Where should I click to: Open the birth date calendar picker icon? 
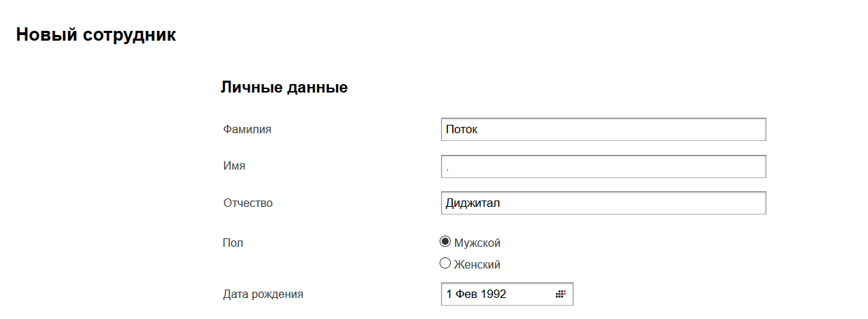(560, 294)
